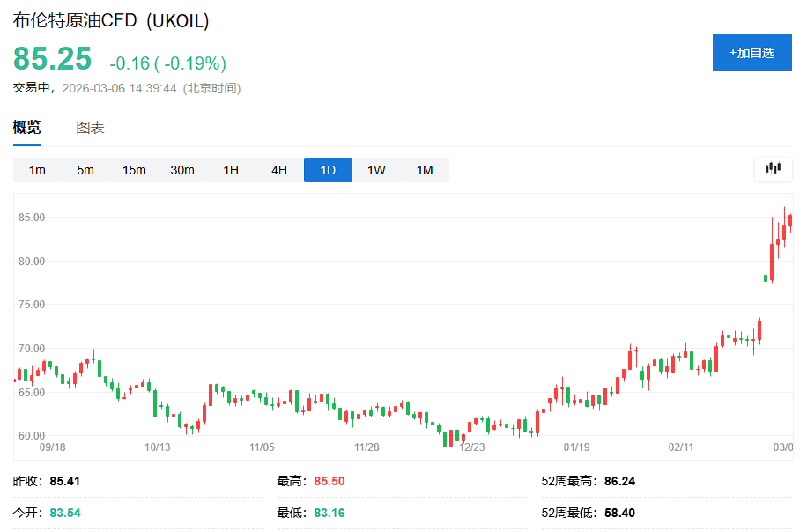Select the 1H timeframe
The height and width of the screenshot is (532, 807).
pyautogui.click(x=230, y=171)
